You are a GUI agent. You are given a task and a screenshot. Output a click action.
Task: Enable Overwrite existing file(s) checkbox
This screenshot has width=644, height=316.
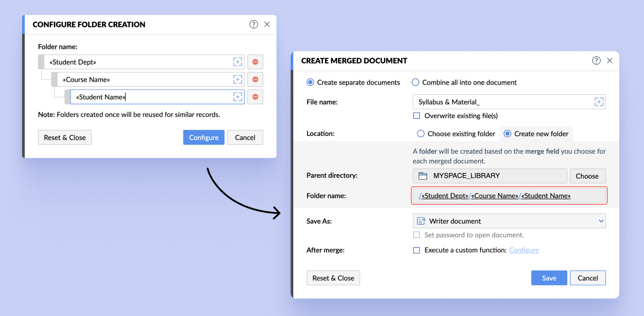pos(416,116)
